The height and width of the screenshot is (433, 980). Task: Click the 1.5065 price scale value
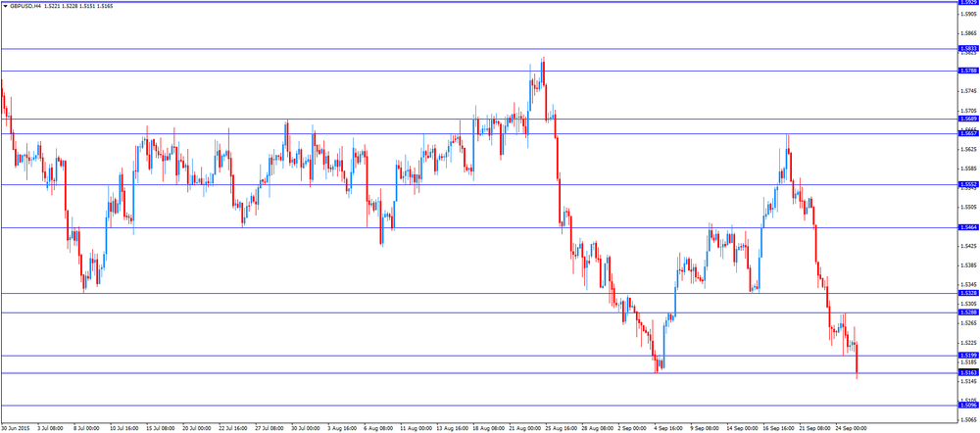point(968,420)
